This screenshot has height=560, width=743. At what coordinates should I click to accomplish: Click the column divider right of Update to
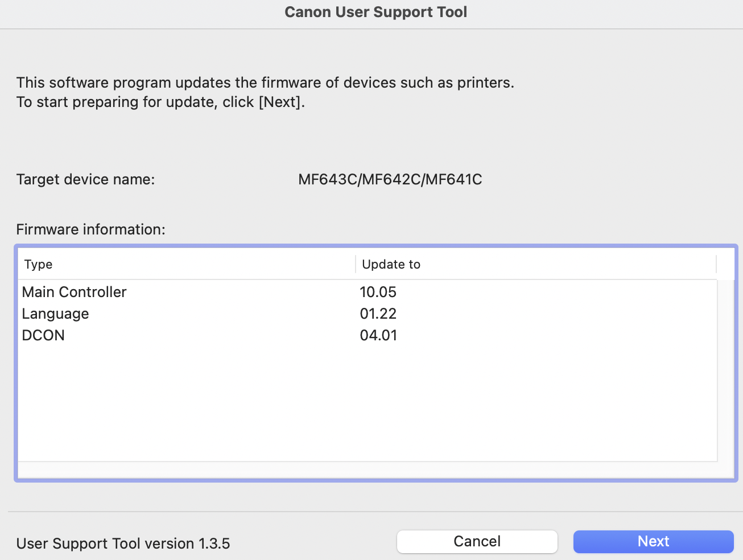pos(716,264)
